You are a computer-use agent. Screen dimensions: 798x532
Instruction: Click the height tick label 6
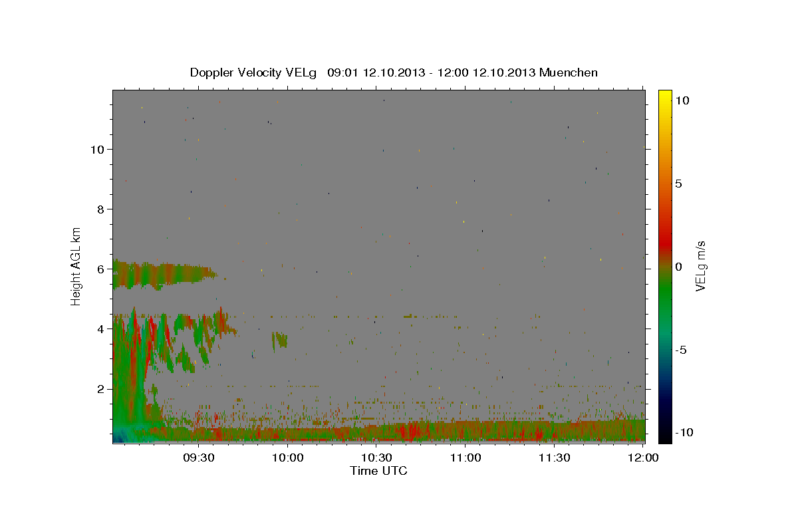[100, 269]
